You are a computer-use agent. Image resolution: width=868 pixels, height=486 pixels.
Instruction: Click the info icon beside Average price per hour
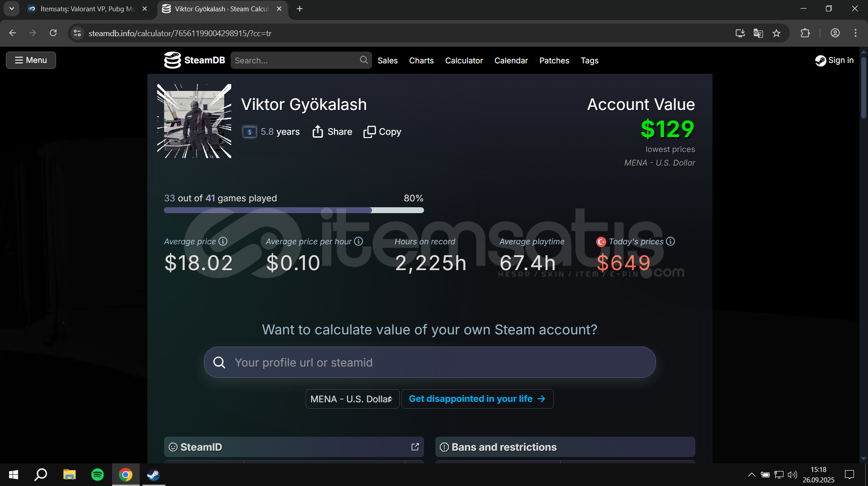pyautogui.click(x=359, y=241)
